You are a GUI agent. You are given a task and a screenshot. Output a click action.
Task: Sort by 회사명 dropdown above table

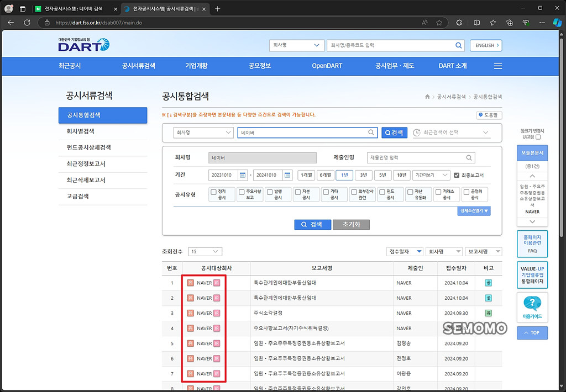click(x=444, y=252)
